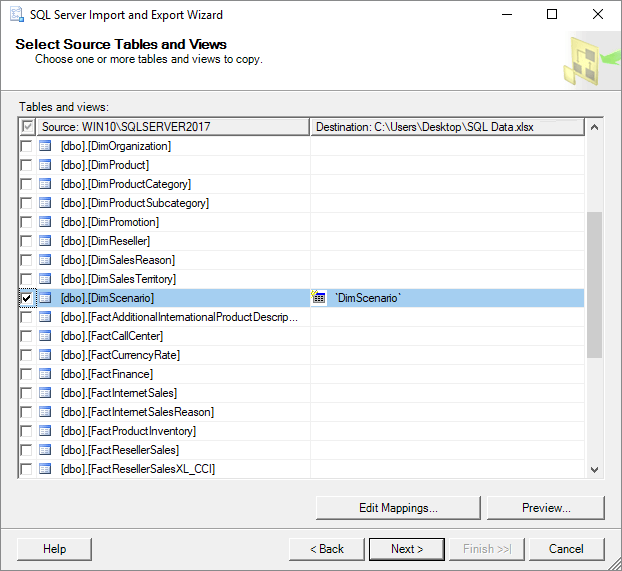Toggle the select-all checkbox in header
The height and width of the screenshot is (571, 622).
(x=27, y=127)
